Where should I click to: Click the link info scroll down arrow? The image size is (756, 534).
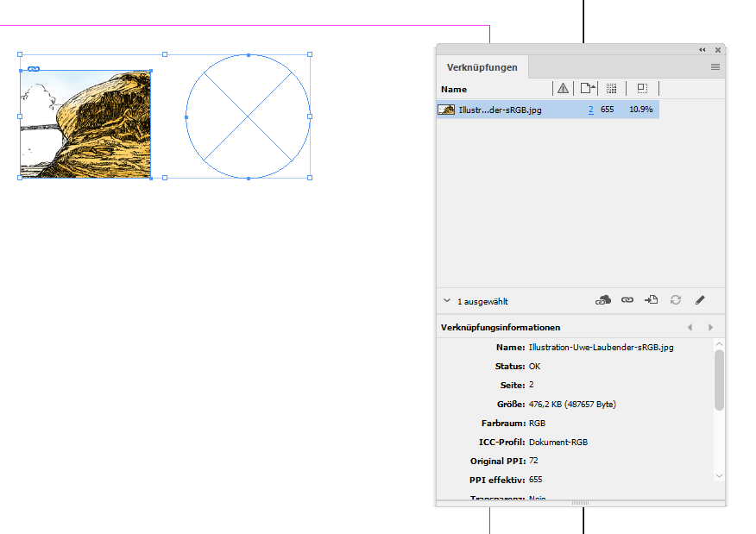[719, 475]
